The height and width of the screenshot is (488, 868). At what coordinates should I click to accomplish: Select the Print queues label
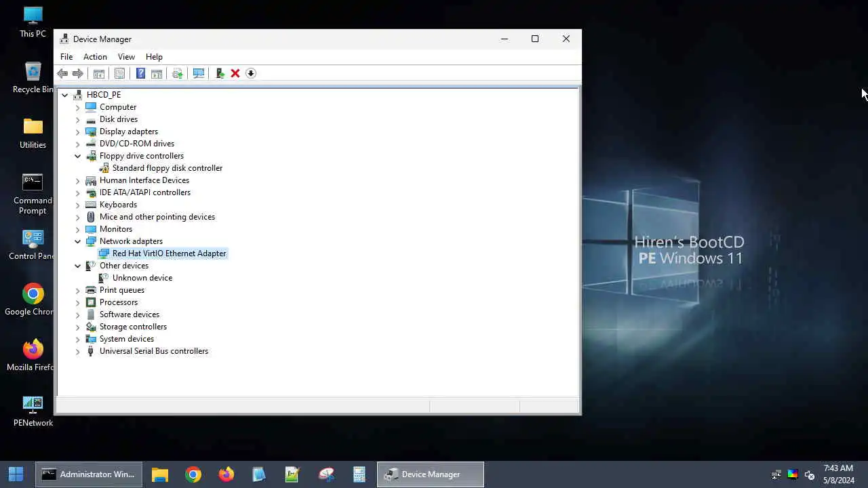tap(122, 290)
